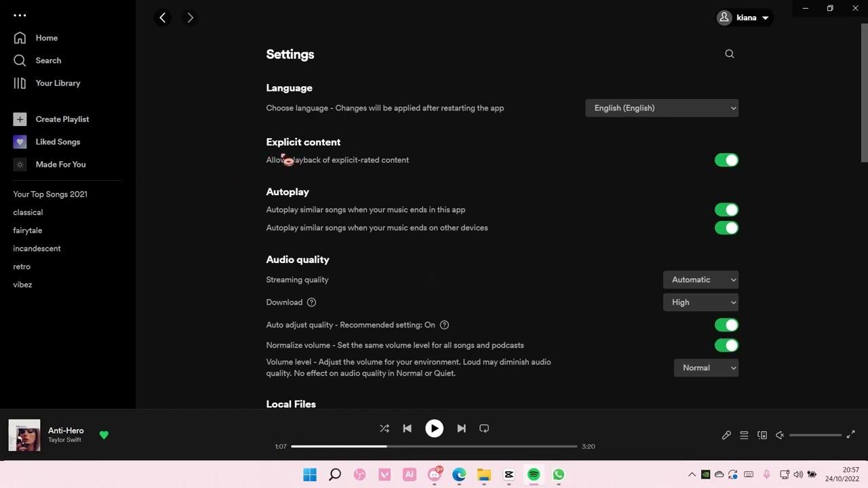Unlike Anti-Hero with green heart
The width and height of the screenshot is (868, 488).
pos(104,435)
